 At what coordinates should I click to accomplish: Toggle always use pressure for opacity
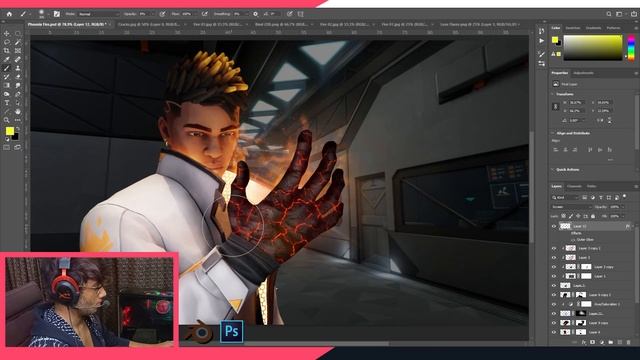[162, 14]
